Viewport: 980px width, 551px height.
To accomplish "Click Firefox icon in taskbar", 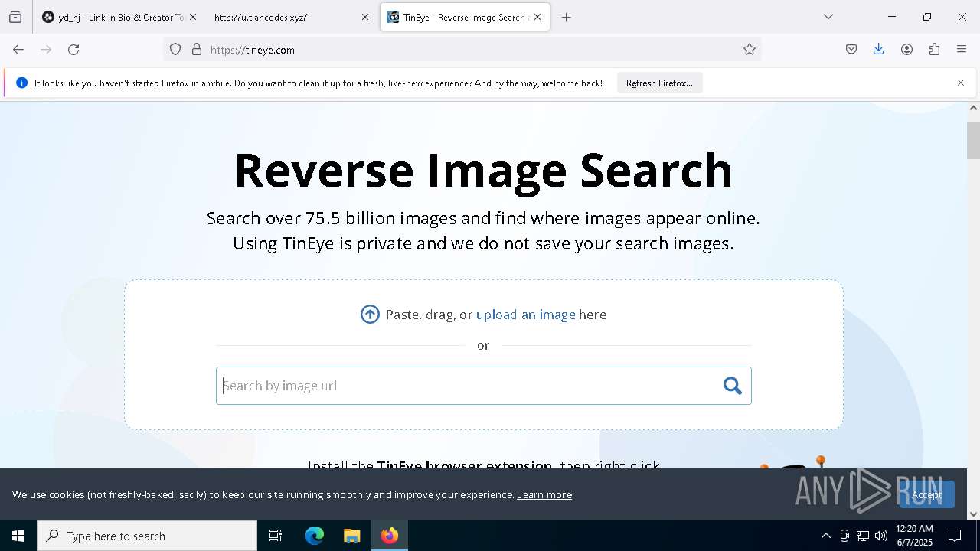I will 390,536.
